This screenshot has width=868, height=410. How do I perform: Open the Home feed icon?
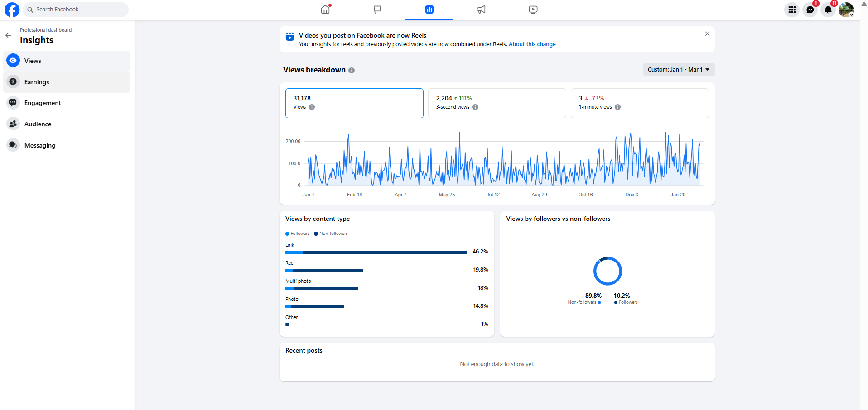[x=325, y=10]
